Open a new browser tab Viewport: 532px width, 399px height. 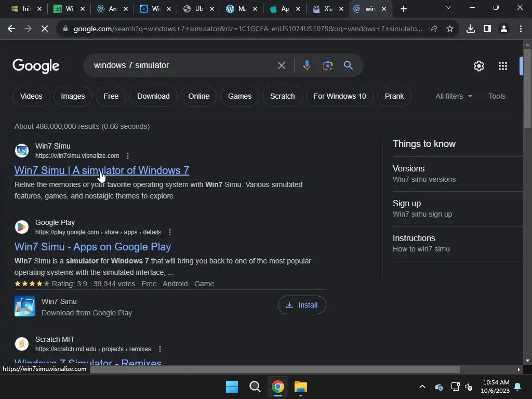tap(403, 9)
